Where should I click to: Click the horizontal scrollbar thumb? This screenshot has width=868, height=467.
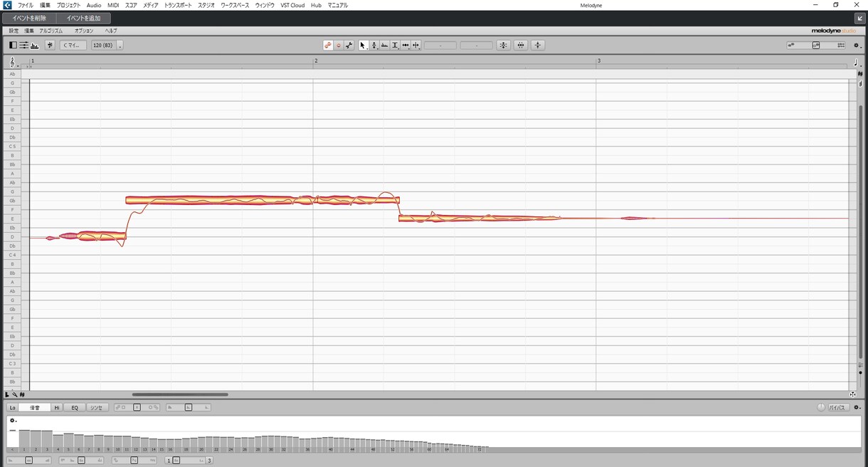coord(180,394)
